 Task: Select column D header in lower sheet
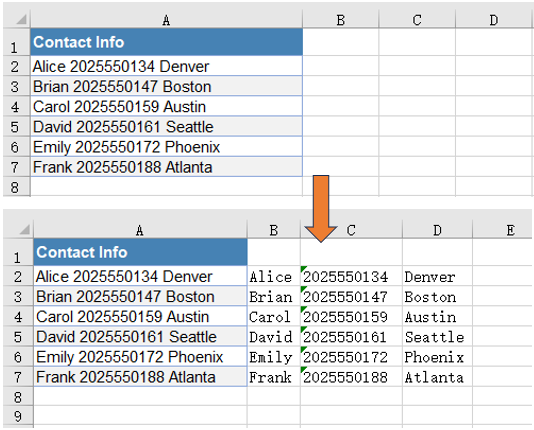pos(437,229)
